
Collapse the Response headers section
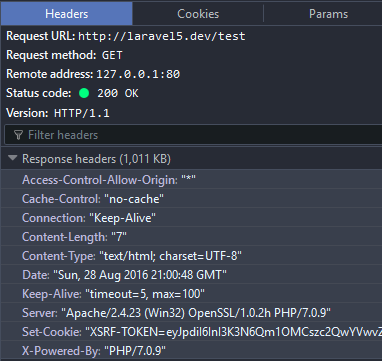pyautogui.click(x=13, y=158)
